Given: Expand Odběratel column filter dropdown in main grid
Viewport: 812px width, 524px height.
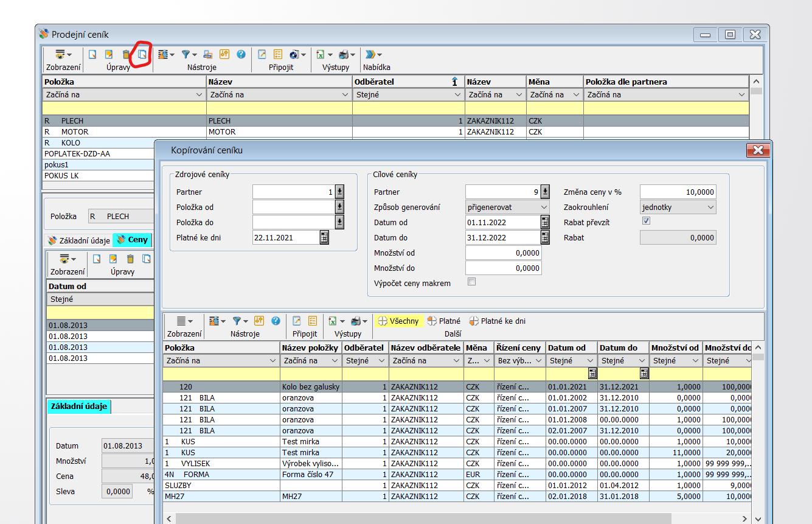Looking at the screenshot, I should point(457,95).
